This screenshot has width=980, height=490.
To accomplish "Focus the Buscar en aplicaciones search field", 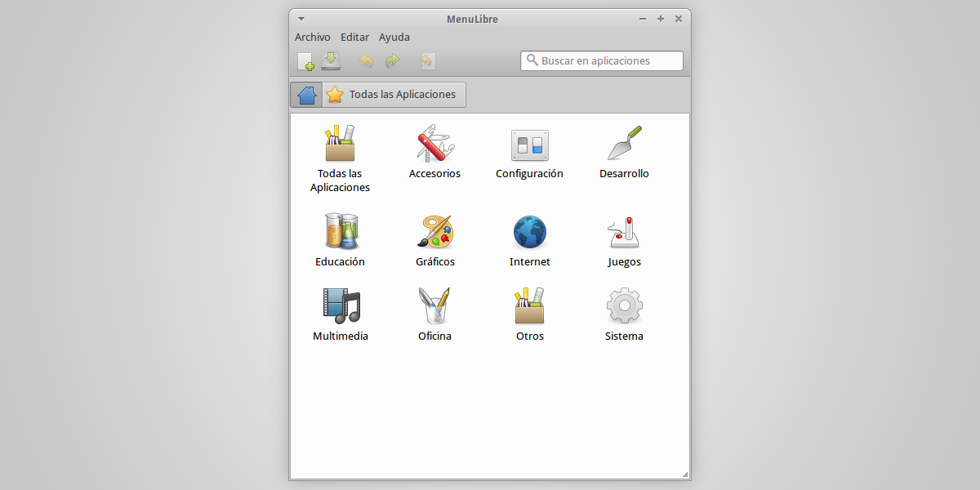I will point(602,60).
